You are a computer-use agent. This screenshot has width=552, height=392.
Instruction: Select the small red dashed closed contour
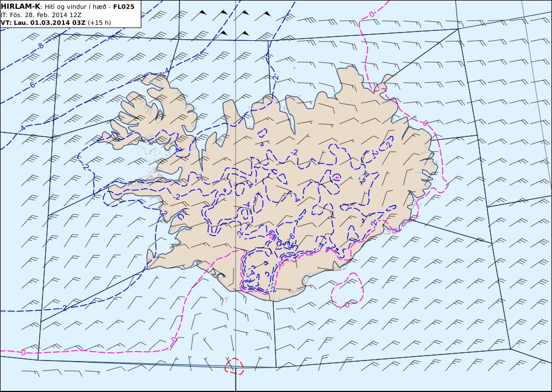pyautogui.click(x=234, y=366)
